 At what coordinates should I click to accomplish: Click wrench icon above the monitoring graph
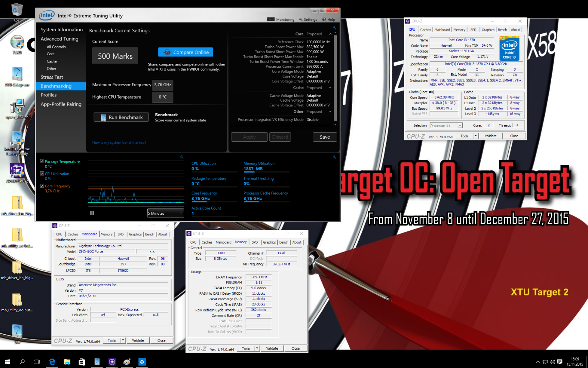(182, 157)
